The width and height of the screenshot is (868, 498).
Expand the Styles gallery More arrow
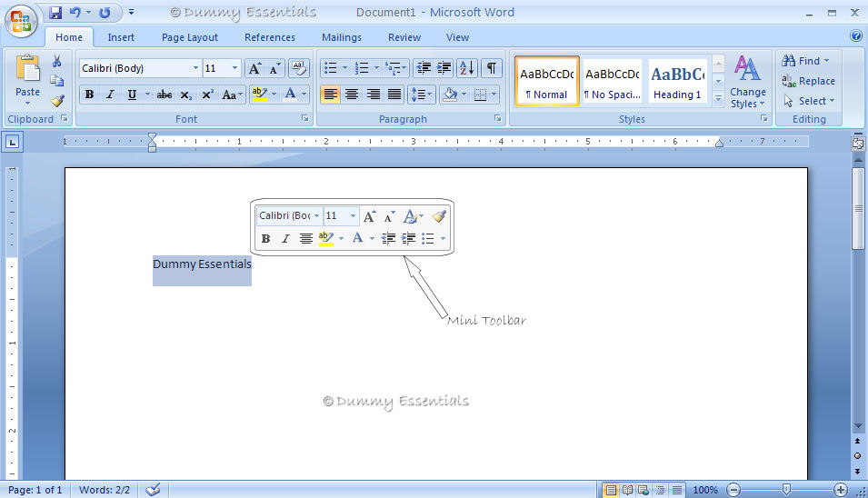pos(718,99)
